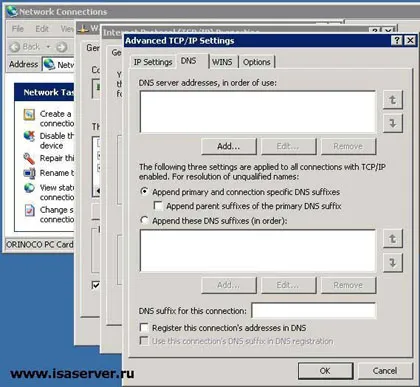Switch to the WINS tab
Screen dimensions: 420x387
(222, 62)
